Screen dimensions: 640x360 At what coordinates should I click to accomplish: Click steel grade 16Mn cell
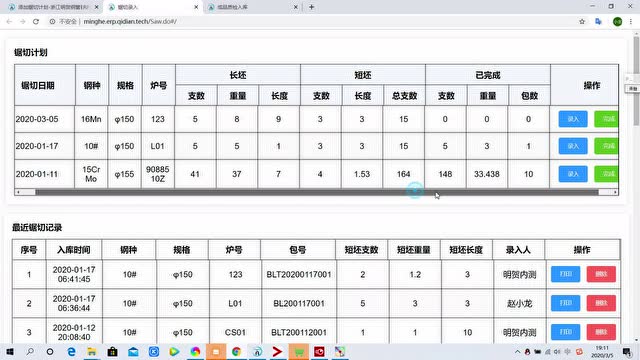(x=91, y=119)
